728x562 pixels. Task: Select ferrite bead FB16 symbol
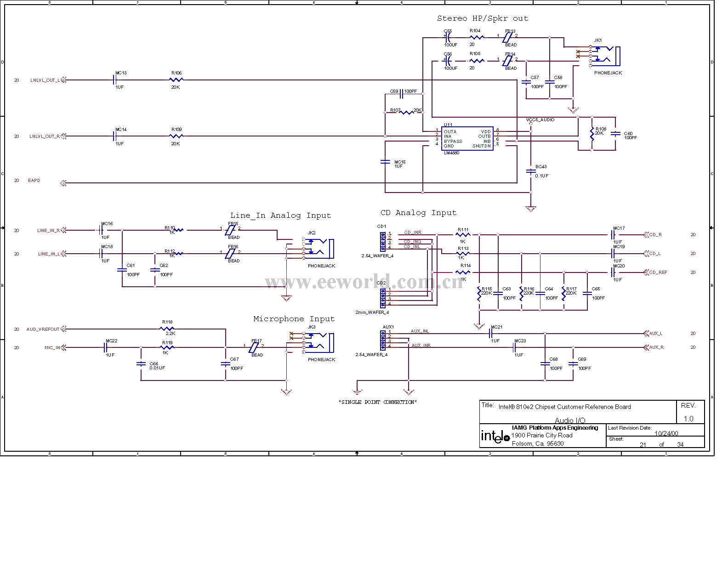231,253
